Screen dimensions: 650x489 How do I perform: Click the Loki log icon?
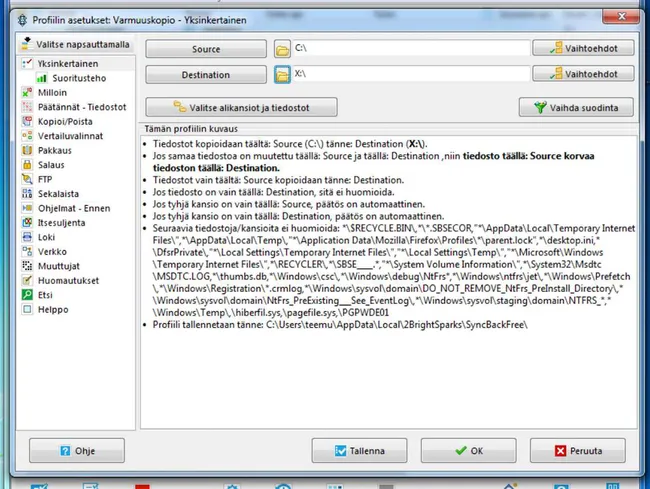pyautogui.click(x=27, y=237)
